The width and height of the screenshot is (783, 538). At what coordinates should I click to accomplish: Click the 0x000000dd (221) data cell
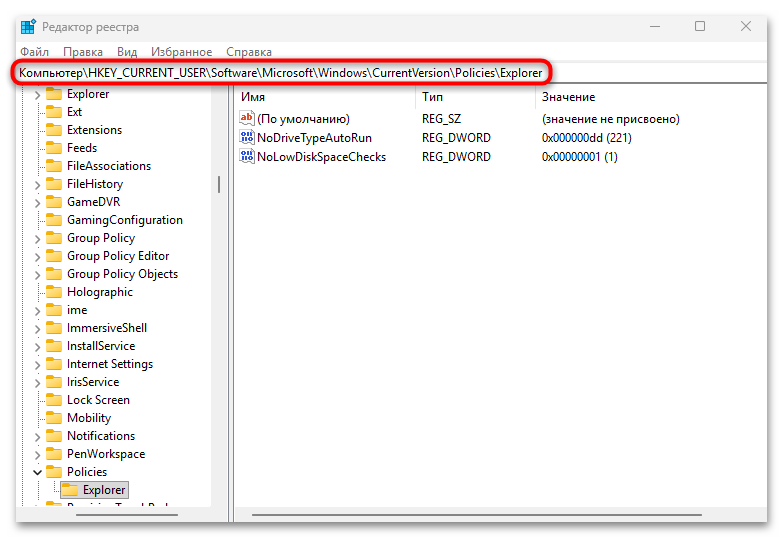point(586,138)
